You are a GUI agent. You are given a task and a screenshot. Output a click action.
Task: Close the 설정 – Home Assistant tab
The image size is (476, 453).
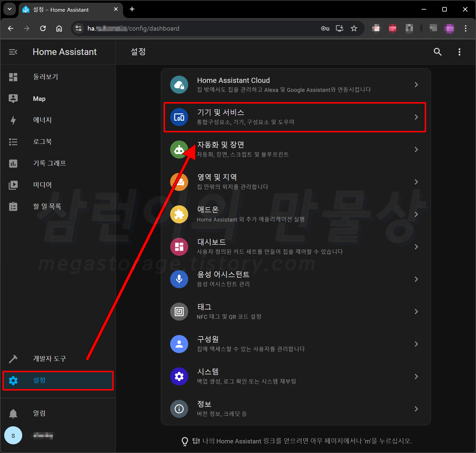pos(116,9)
